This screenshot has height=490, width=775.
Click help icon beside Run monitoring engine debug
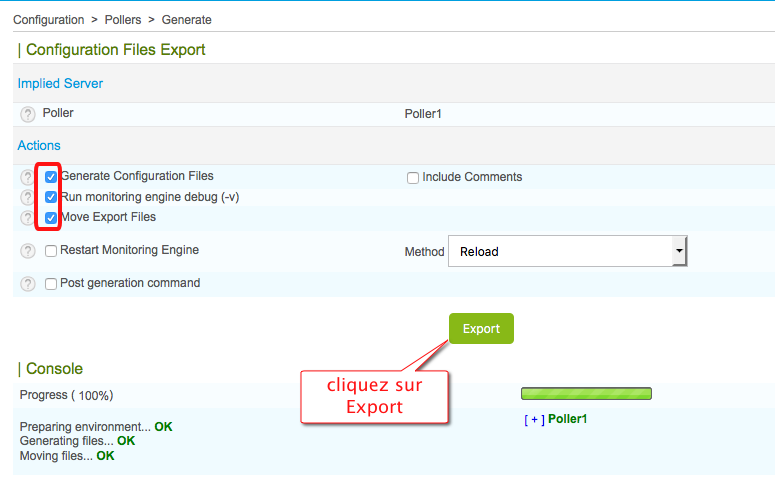point(28,197)
